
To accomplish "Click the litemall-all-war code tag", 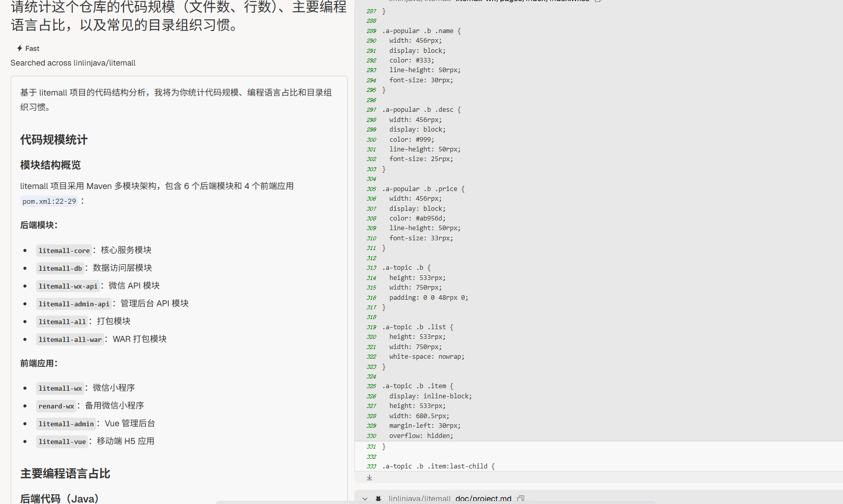I will tap(70, 339).
